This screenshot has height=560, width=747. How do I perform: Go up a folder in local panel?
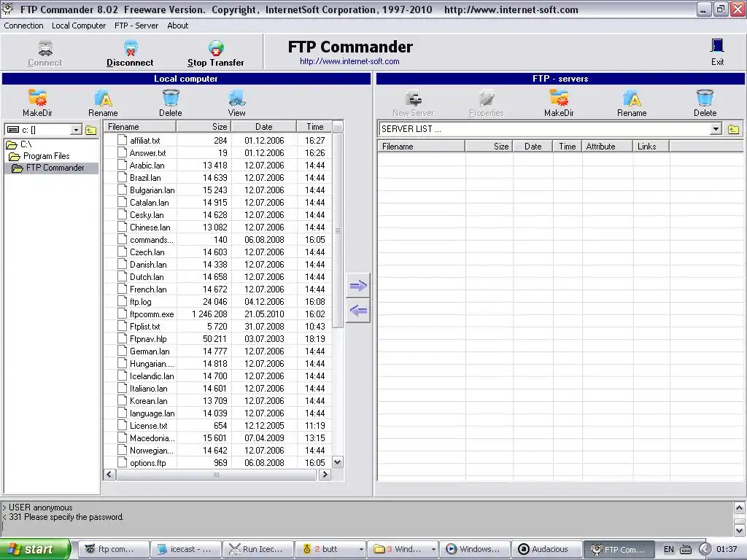[91, 130]
